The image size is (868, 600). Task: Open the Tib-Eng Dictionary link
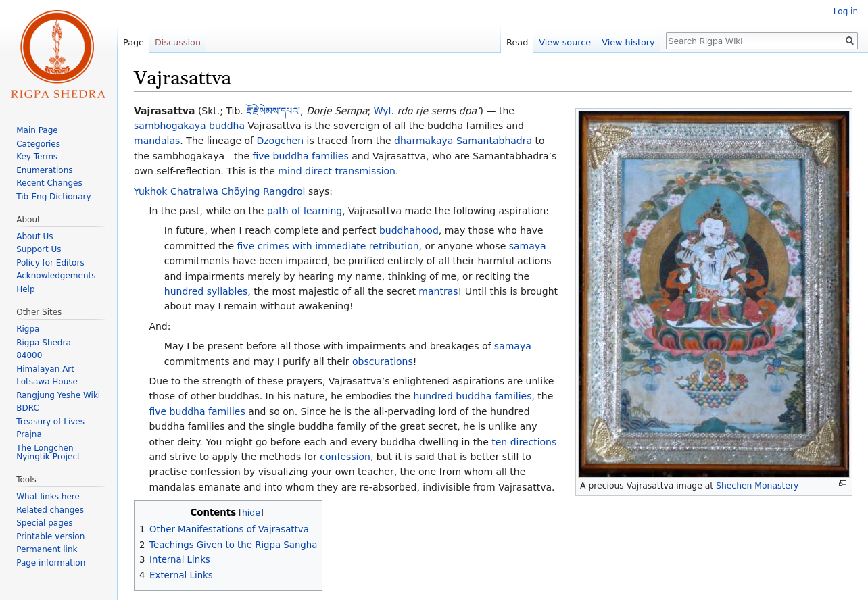point(53,197)
